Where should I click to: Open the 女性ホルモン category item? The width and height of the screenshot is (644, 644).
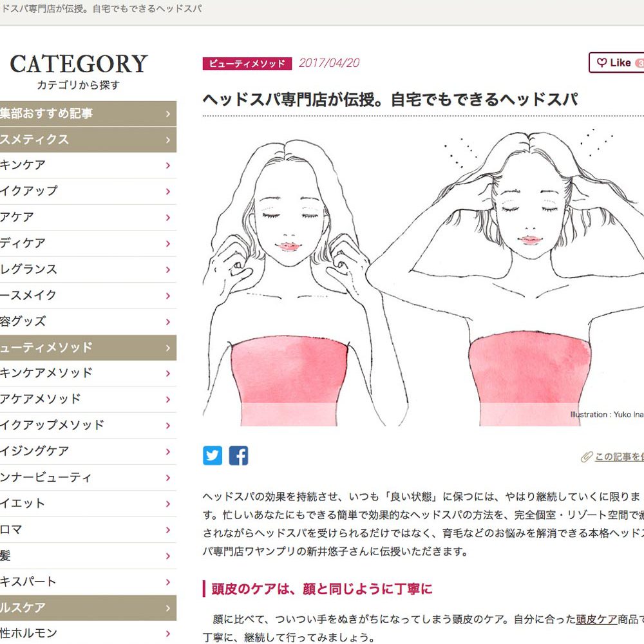(x=88, y=633)
